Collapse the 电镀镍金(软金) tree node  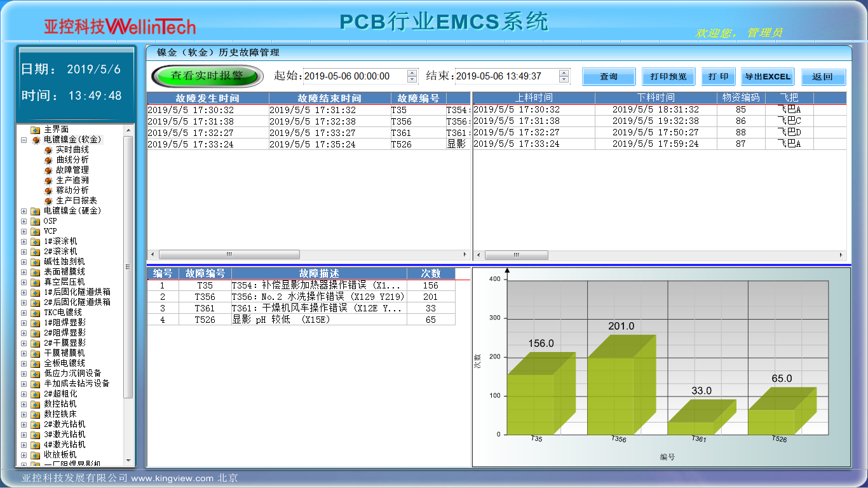click(24, 140)
